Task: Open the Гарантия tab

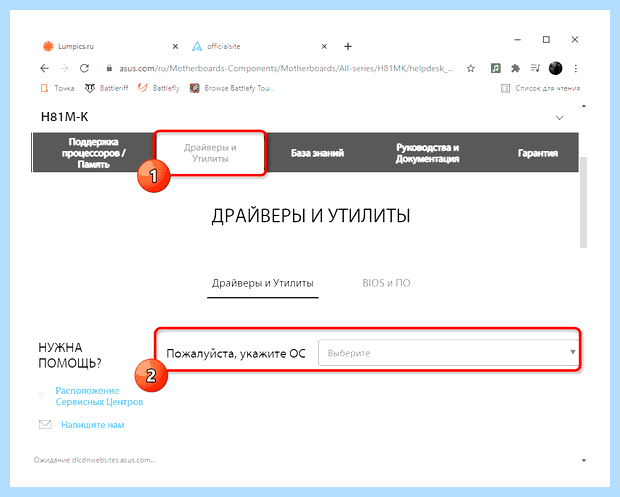Action: 538,153
